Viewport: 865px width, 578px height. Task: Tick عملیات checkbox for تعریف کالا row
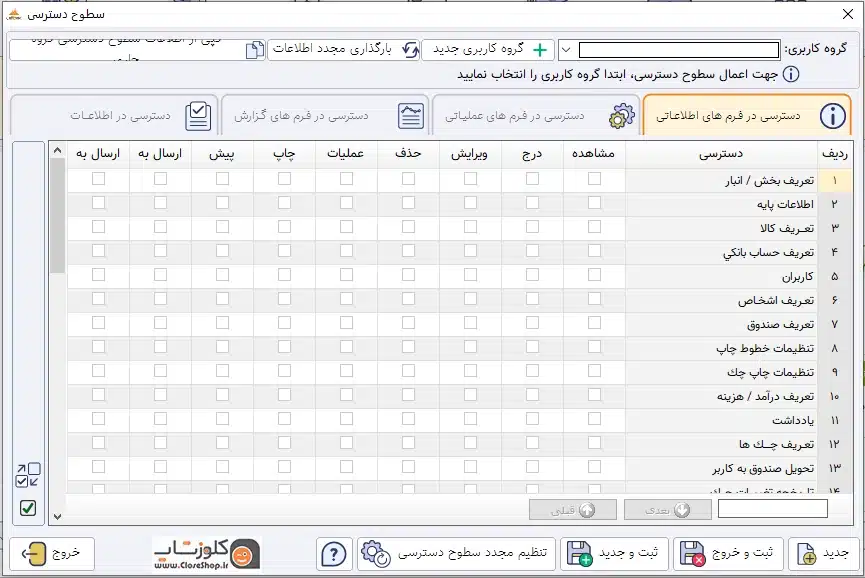point(346,227)
